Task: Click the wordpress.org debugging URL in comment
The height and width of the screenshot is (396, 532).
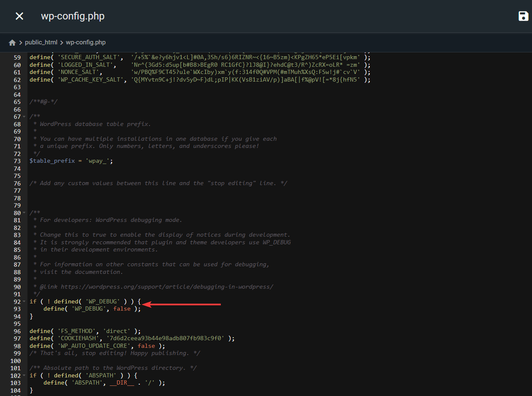Action: [x=167, y=287]
